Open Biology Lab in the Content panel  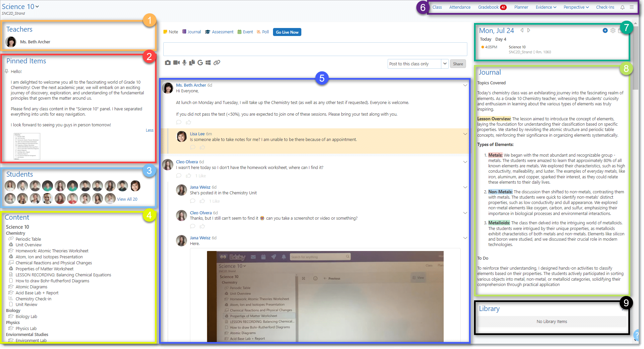click(x=26, y=317)
